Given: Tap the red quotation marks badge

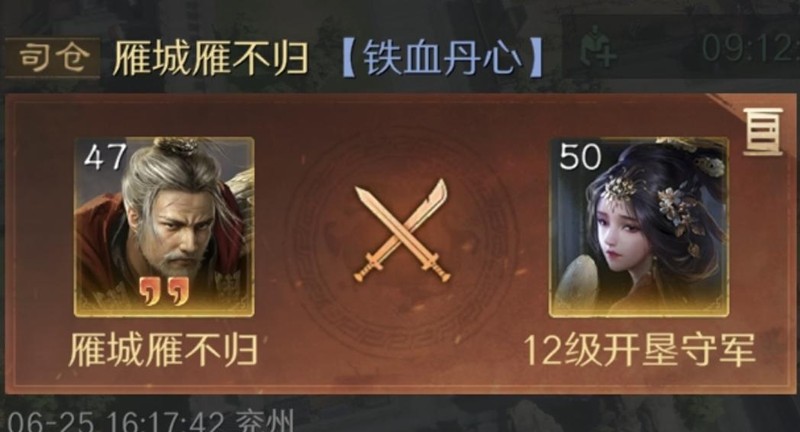Looking at the screenshot, I should pyautogui.click(x=164, y=292).
